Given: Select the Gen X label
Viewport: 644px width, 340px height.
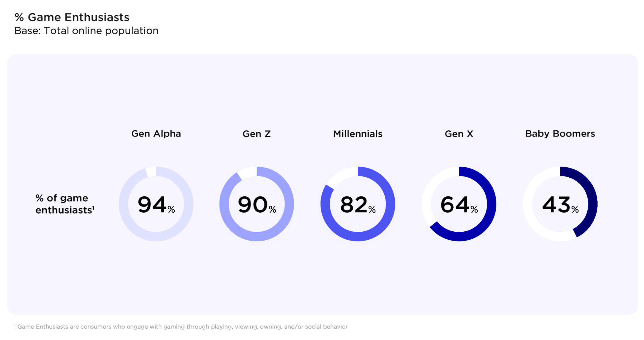Looking at the screenshot, I should click(459, 134).
